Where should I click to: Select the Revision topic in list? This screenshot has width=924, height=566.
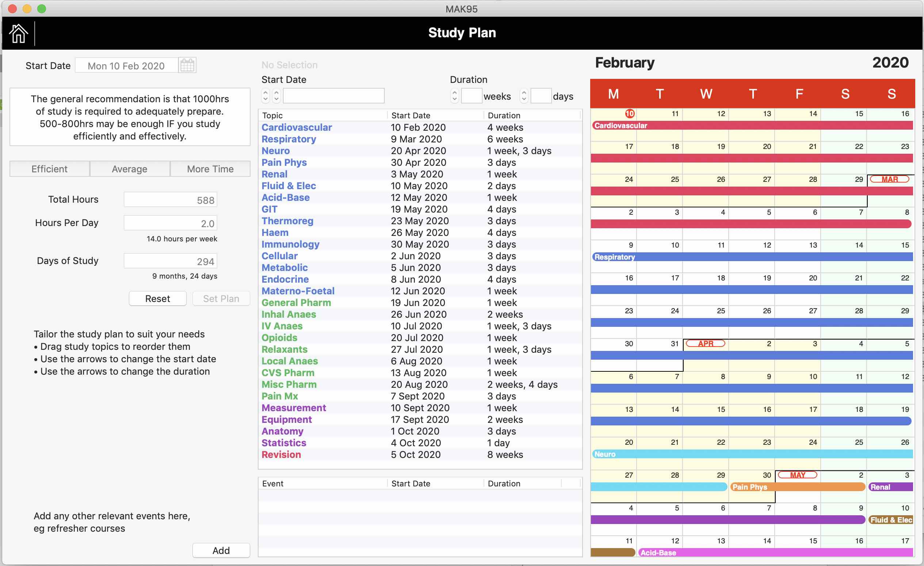tap(281, 455)
